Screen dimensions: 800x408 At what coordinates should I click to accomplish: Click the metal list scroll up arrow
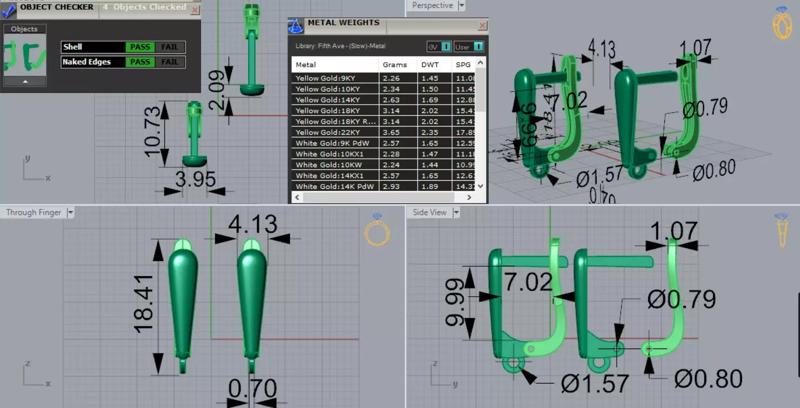(x=480, y=62)
